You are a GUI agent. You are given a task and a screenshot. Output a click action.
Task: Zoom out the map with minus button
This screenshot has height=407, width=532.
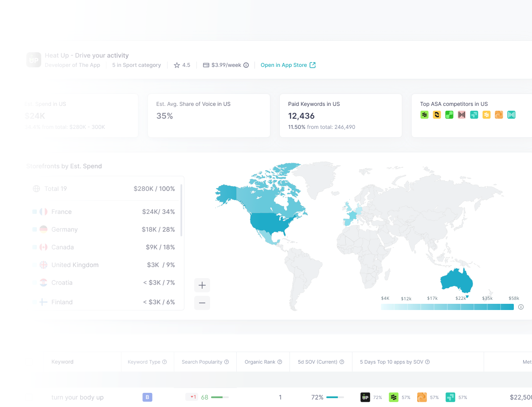202,303
